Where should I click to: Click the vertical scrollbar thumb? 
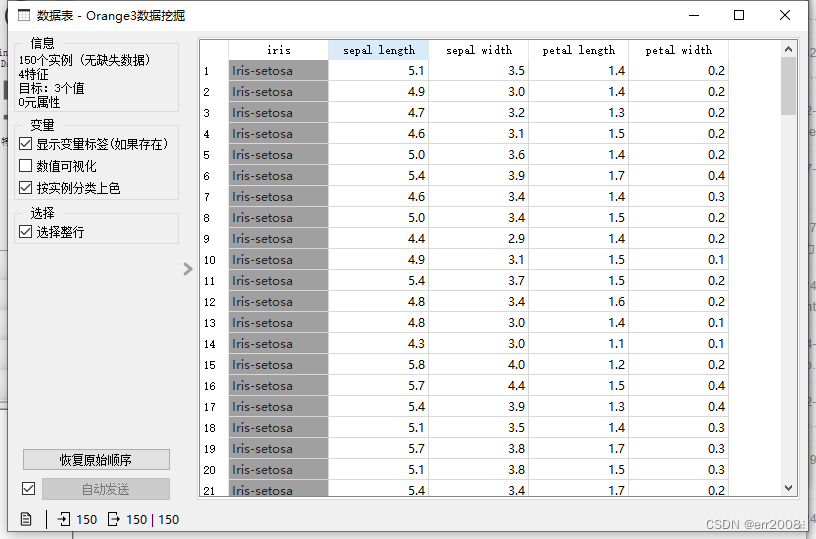[x=788, y=86]
